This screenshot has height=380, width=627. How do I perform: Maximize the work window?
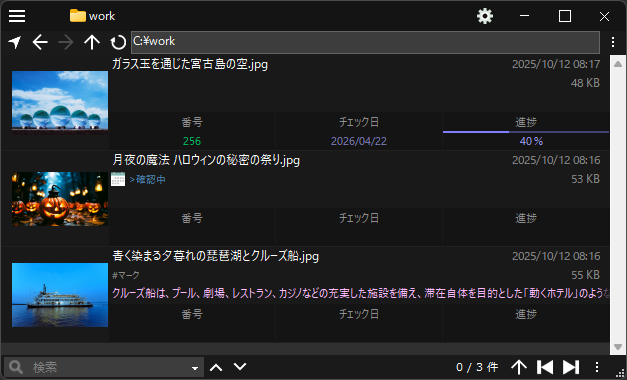(x=565, y=16)
